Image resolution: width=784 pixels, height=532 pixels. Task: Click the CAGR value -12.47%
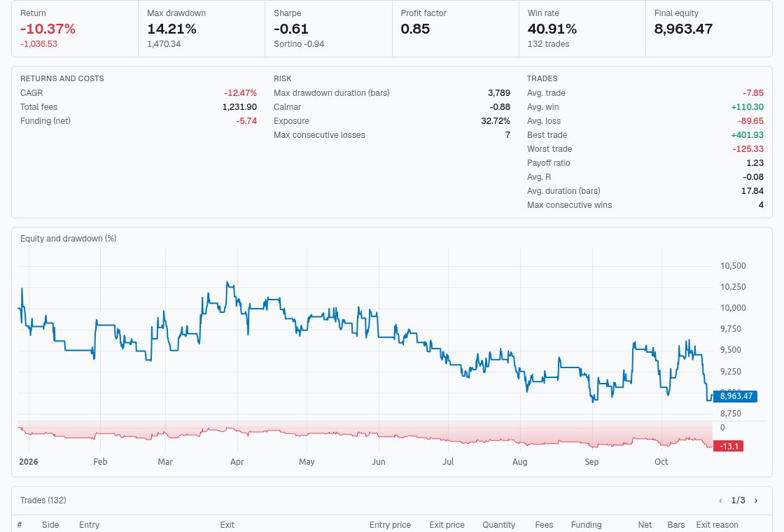point(241,93)
